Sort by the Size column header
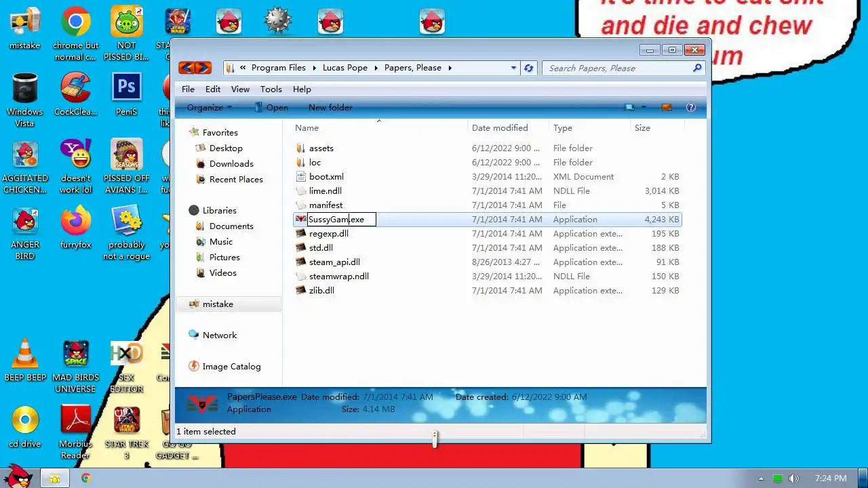The image size is (868, 488). (656, 127)
